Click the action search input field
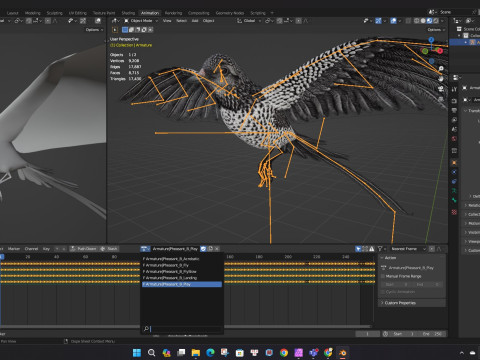The height and width of the screenshot is (360, 480). click(x=182, y=329)
